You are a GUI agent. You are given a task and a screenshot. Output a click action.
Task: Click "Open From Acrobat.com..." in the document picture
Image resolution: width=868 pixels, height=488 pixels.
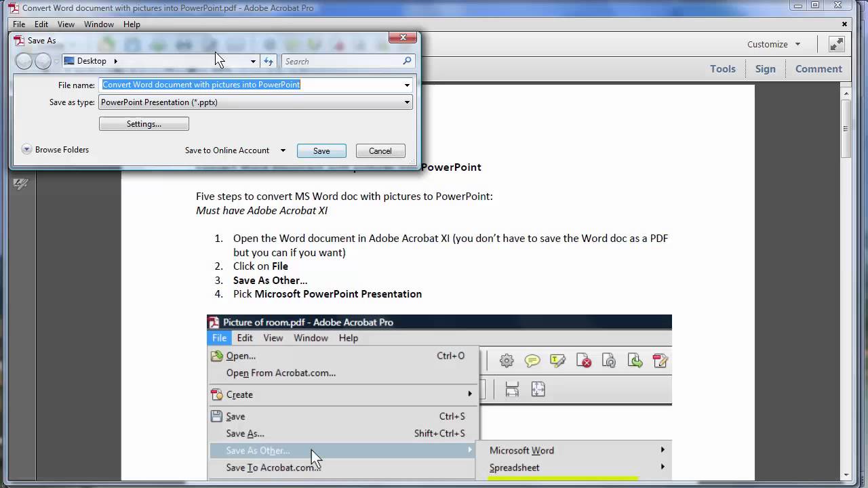(x=281, y=373)
